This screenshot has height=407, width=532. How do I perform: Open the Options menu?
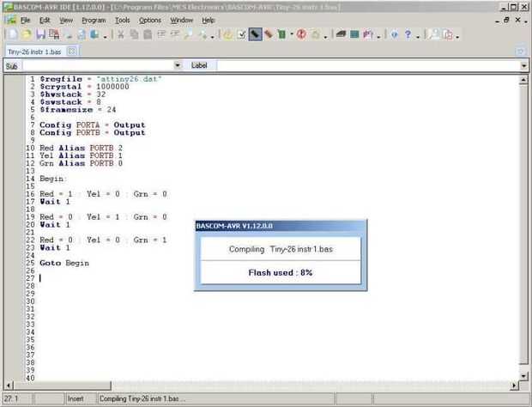click(150, 21)
